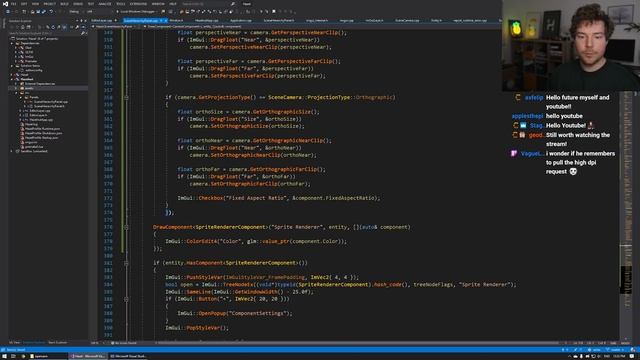The image size is (640, 360).
Task: Select the Hazelnut project
Action: 27,79
